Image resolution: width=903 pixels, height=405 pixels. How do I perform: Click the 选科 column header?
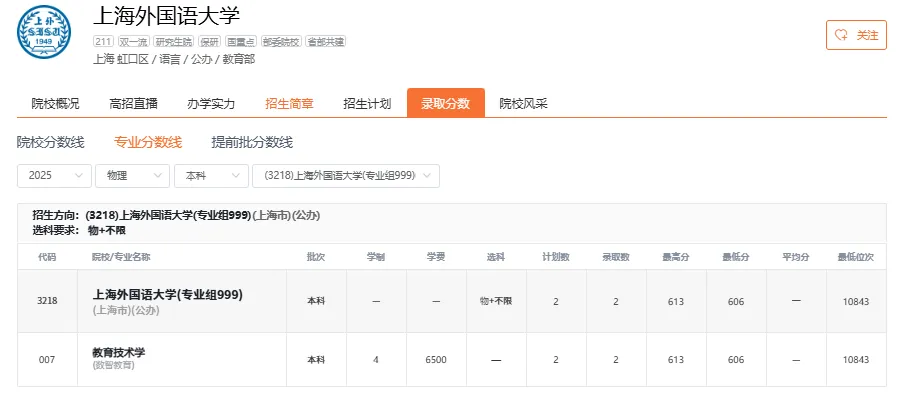[x=496, y=257]
